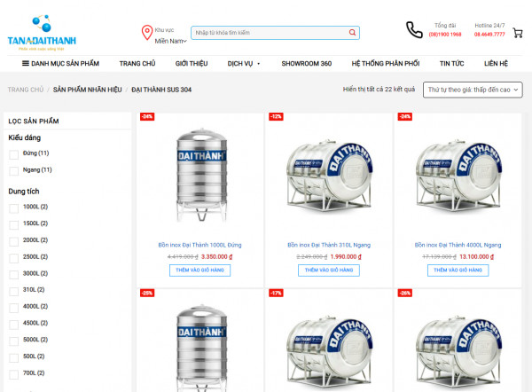Click the -24% badge on Bồn inox 1000L Đứng
This screenshot has height=392, width=532.
tap(147, 117)
